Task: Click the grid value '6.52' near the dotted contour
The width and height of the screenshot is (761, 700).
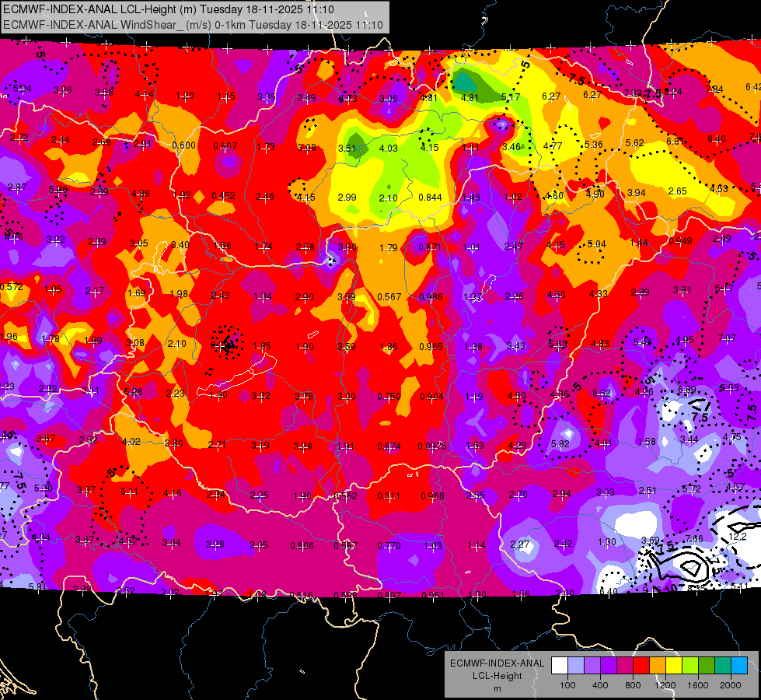Action: click(x=602, y=393)
